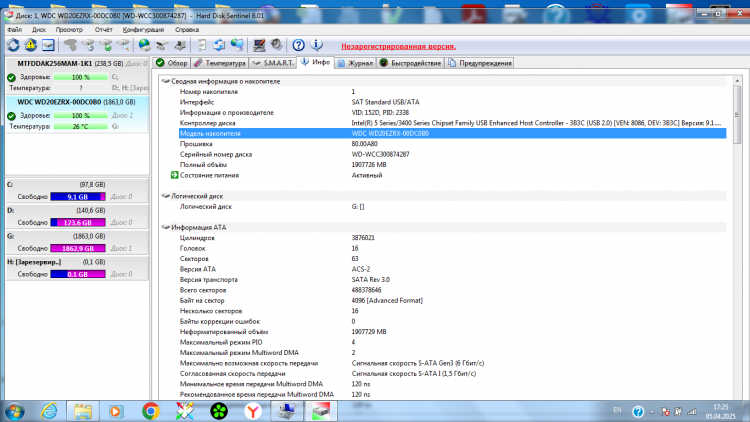Switch to the Предупреждения tab
The height and width of the screenshot is (422, 750).
coord(480,63)
